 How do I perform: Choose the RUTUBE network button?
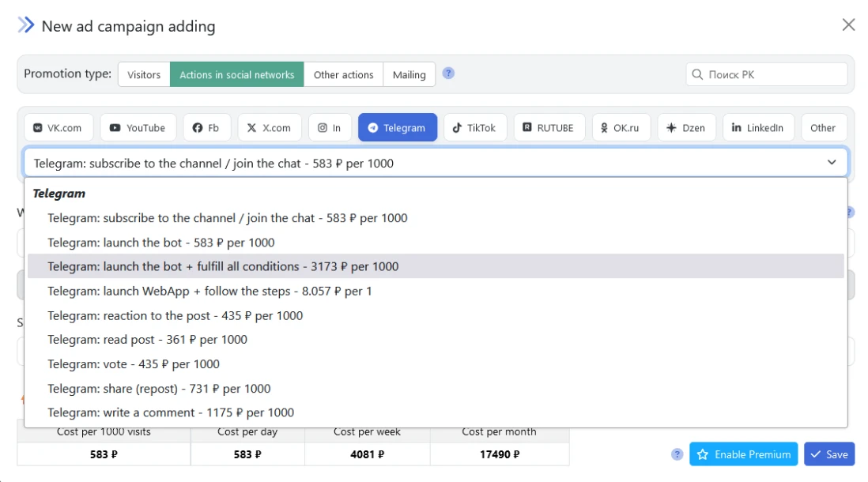click(549, 128)
